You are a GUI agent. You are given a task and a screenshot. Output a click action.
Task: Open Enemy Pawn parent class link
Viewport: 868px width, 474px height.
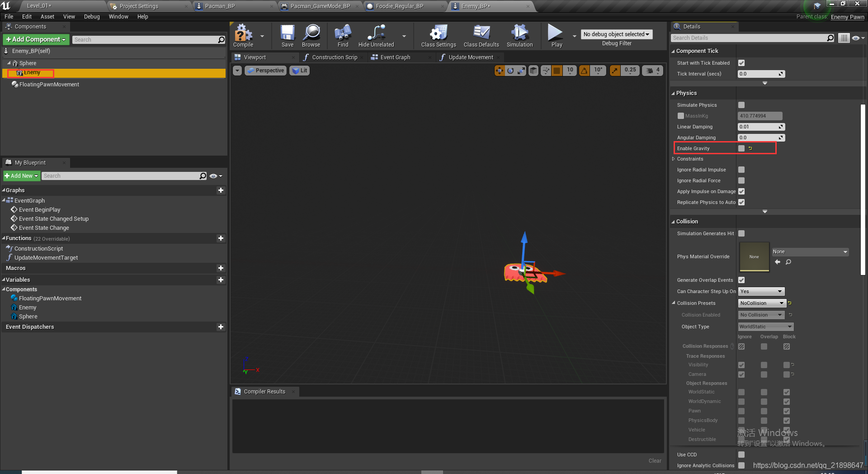point(848,17)
